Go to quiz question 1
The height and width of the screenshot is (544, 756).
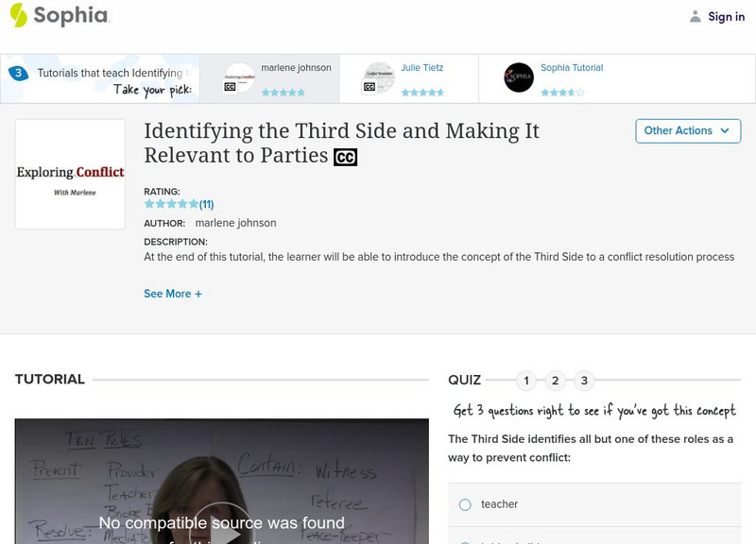point(526,381)
